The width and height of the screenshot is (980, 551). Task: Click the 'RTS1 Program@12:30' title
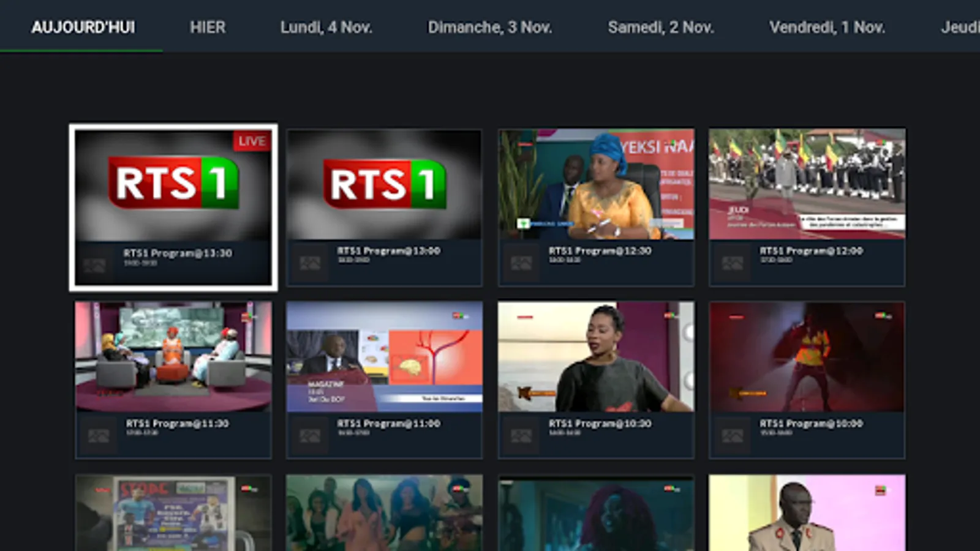[600, 250]
